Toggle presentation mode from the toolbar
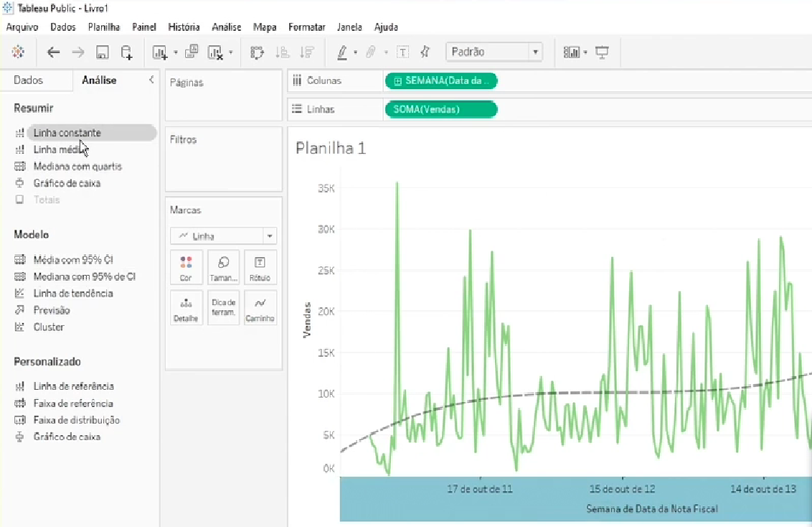Image resolution: width=812 pixels, height=527 pixels. coord(601,52)
